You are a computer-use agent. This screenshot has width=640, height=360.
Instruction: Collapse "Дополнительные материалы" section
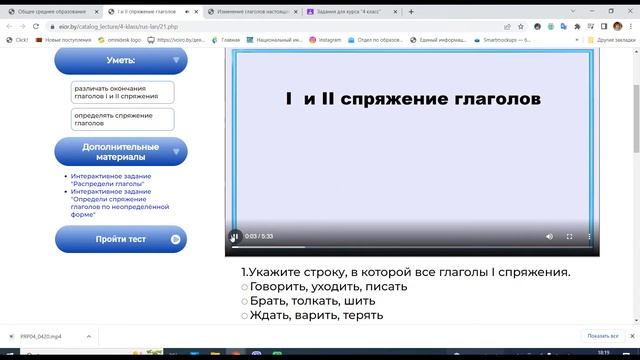[121, 151]
